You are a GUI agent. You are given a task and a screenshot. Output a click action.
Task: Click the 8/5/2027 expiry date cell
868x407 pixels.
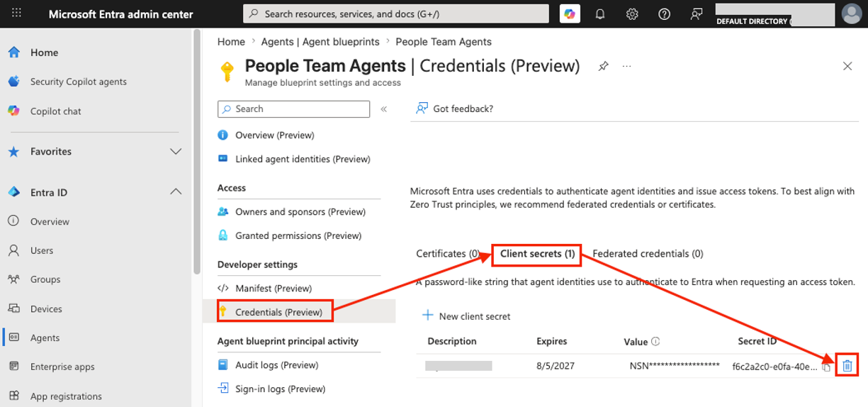tap(556, 366)
